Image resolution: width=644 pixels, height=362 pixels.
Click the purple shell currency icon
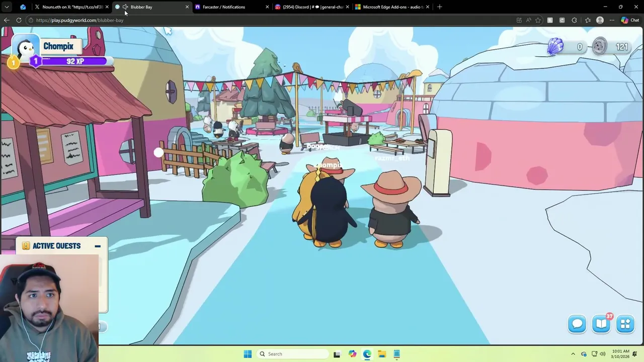(x=555, y=47)
